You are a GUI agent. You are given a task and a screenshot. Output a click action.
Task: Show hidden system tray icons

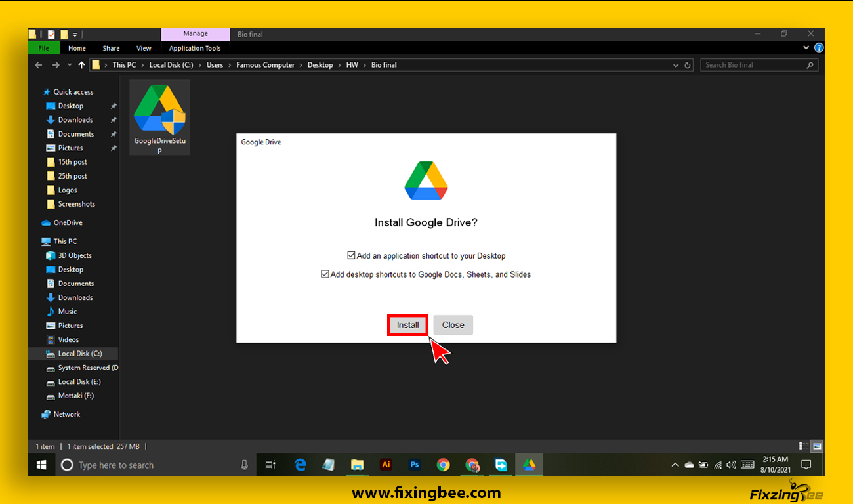tap(675, 465)
